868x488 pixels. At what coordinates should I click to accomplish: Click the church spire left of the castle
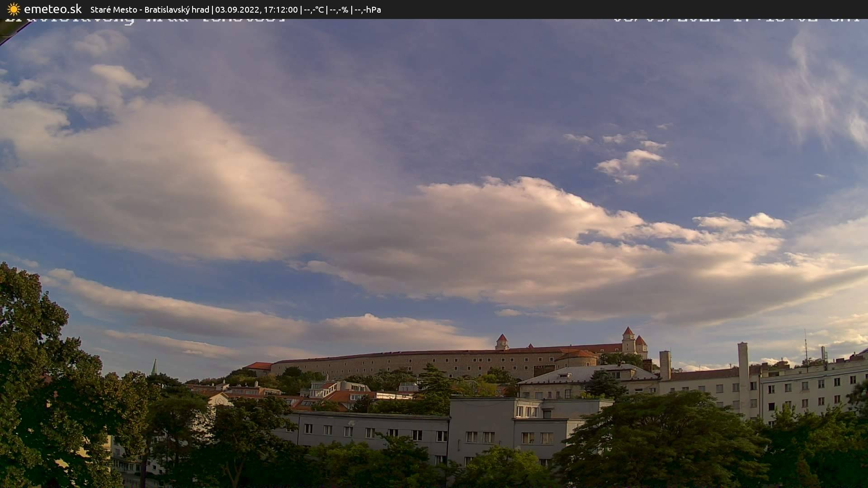pyautogui.click(x=154, y=364)
